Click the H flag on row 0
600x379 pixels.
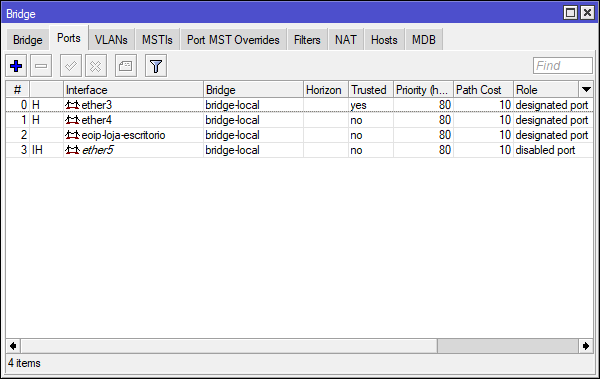36,105
